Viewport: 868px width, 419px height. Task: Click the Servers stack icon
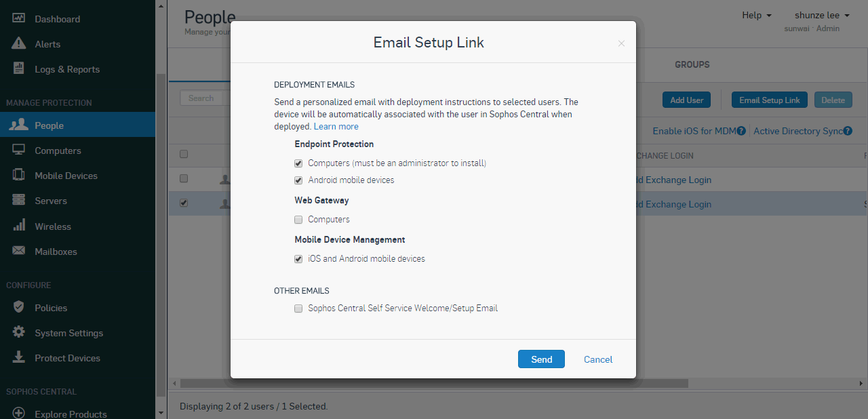tap(19, 201)
